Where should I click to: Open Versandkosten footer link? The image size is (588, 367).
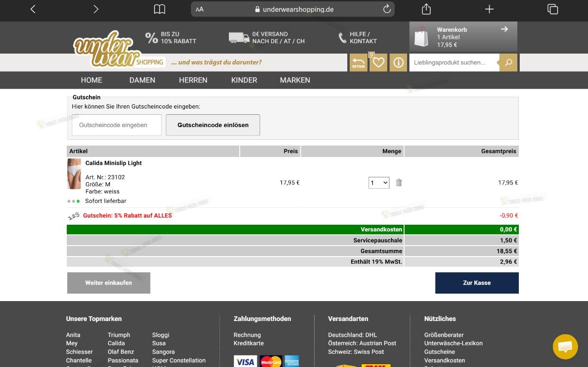(444, 360)
